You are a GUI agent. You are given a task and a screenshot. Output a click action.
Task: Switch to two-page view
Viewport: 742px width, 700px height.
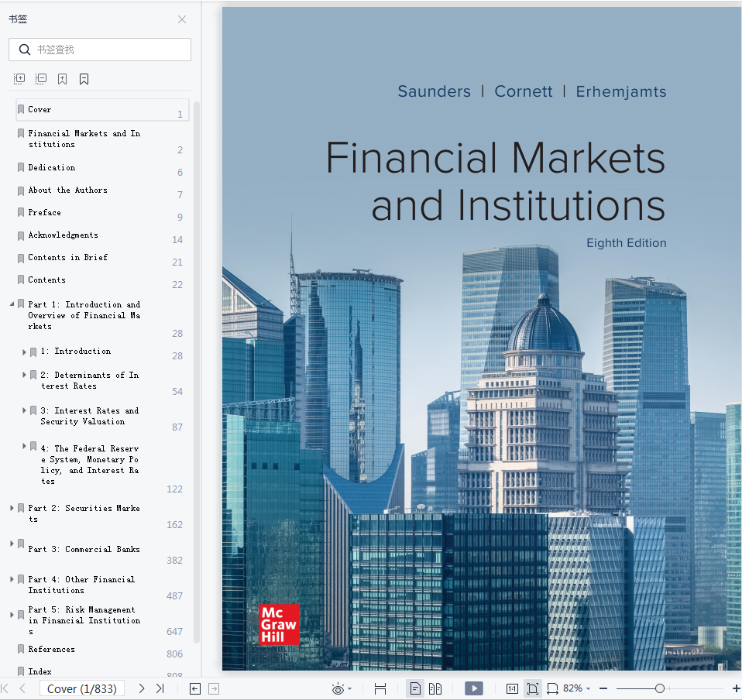tap(435, 688)
